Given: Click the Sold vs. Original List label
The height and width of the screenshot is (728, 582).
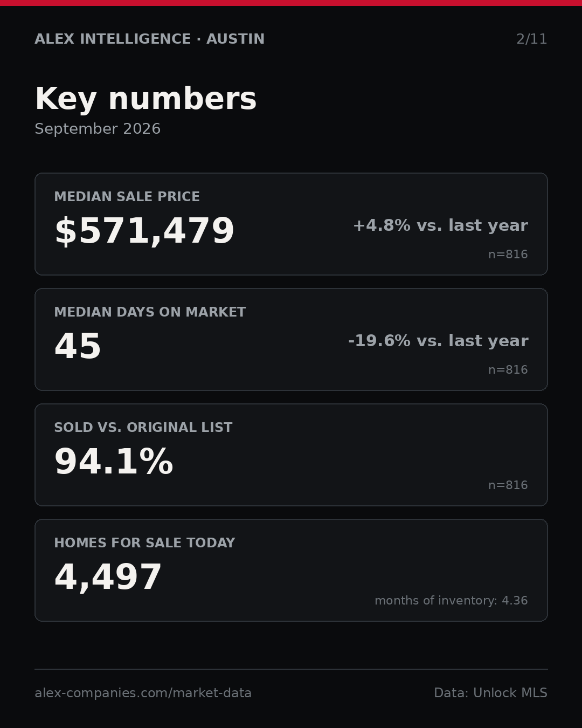Looking at the screenshot, I should 143,428.
